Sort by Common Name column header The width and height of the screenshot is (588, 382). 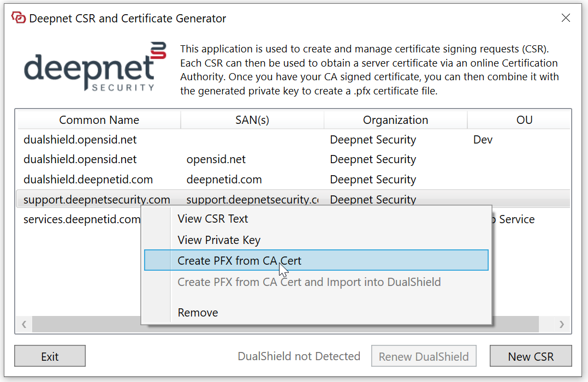click(99, 120)
